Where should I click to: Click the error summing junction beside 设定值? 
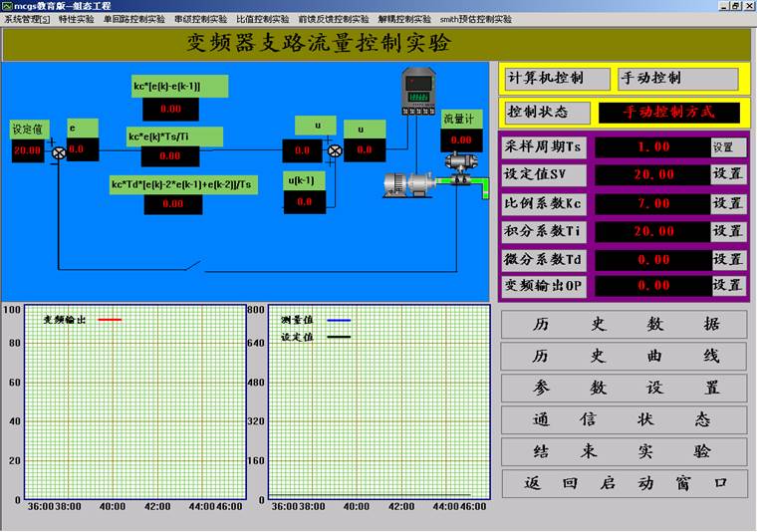pyautogui.click(x=59, y=151)
